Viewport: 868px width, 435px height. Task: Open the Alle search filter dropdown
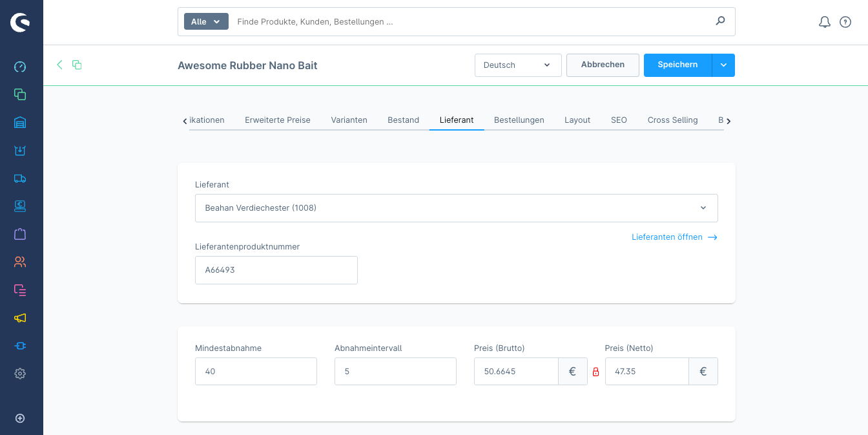point(205,21)
